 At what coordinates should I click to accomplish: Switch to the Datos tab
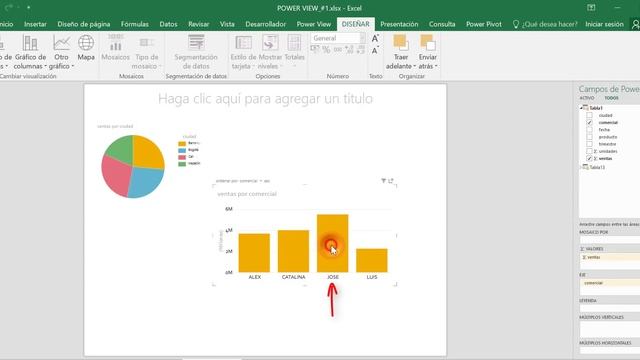coord(168,24)
